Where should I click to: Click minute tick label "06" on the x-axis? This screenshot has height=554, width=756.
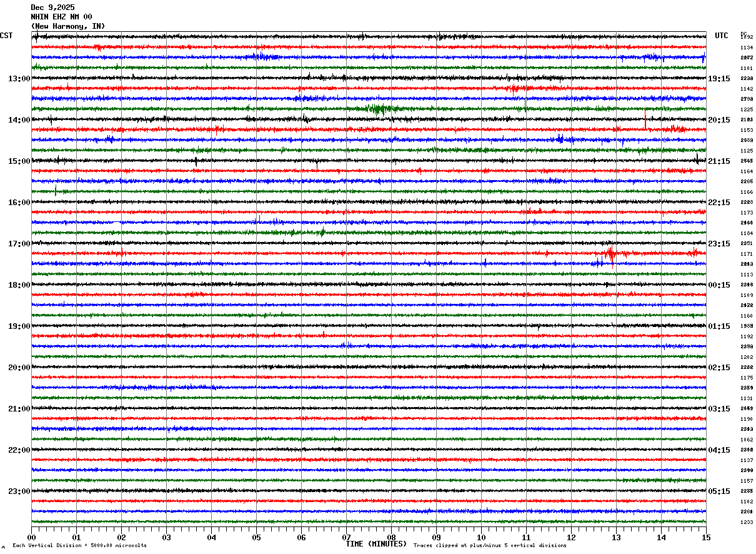click(x=301, y=537)
